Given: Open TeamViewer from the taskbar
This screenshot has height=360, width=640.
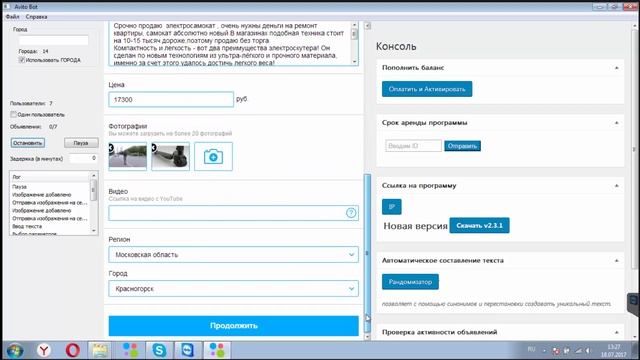Looking at the screenshot, I should point(188,350).
